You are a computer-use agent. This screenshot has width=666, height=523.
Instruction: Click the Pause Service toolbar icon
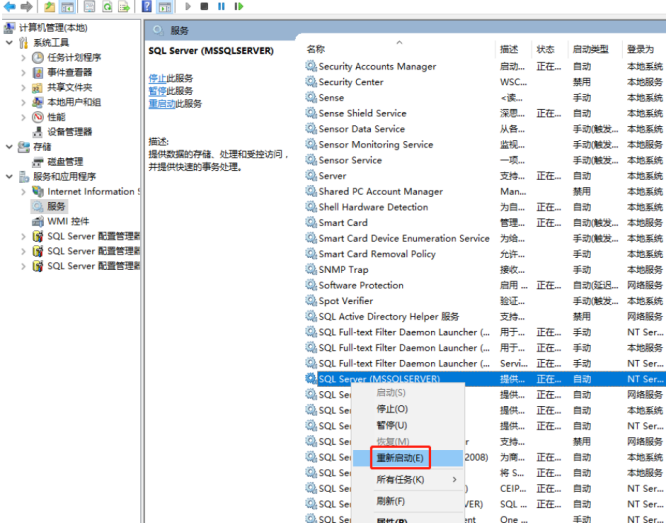(x=221, y=6)
